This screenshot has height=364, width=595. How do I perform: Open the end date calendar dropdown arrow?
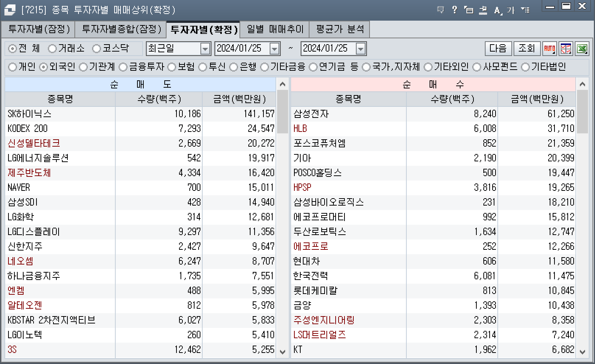pos(361,49)
